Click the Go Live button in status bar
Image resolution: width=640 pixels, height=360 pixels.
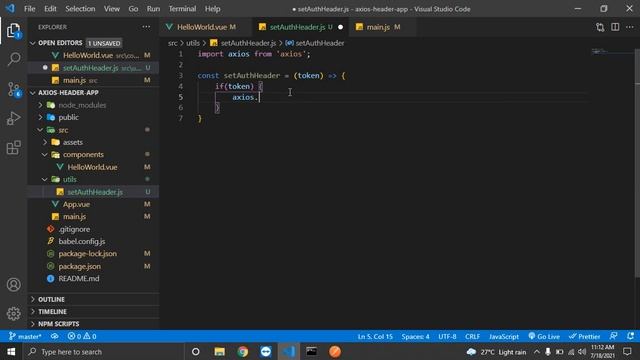pyautogui.click(x=544, y=336)
